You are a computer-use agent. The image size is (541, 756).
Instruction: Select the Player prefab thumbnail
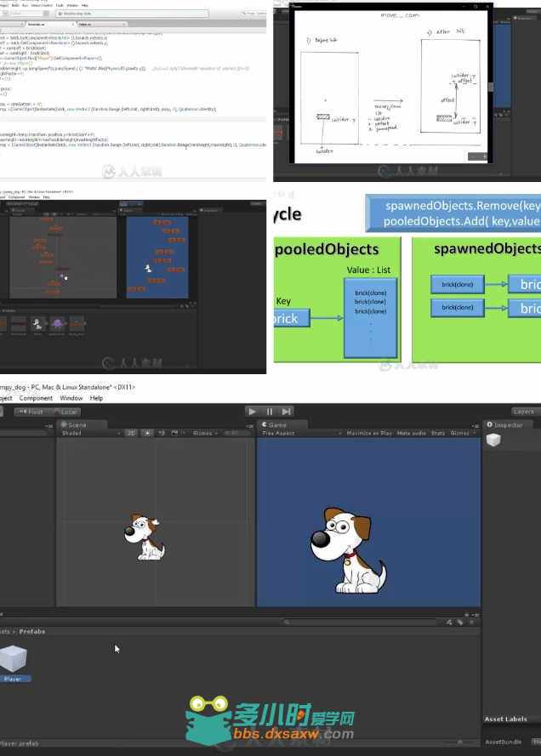tap(13, 658)
